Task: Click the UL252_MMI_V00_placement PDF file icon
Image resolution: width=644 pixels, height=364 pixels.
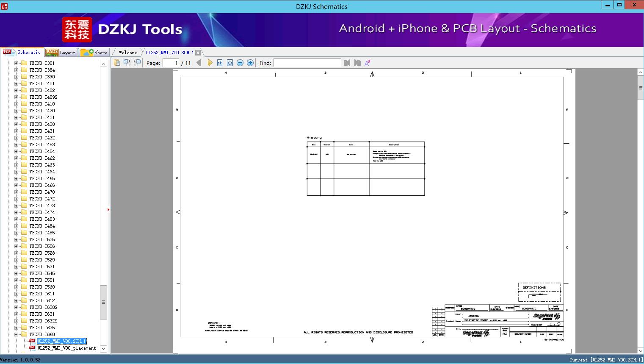Action: [x=32, y=348]
